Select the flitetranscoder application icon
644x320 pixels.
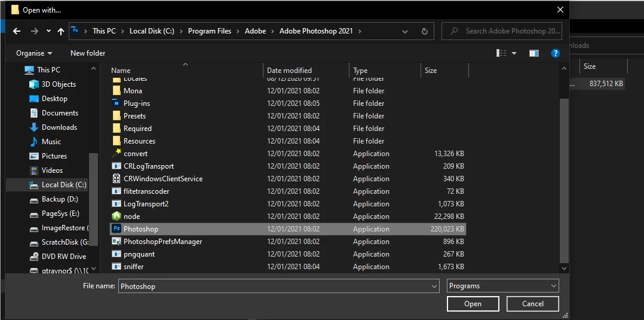pos(116,191)
